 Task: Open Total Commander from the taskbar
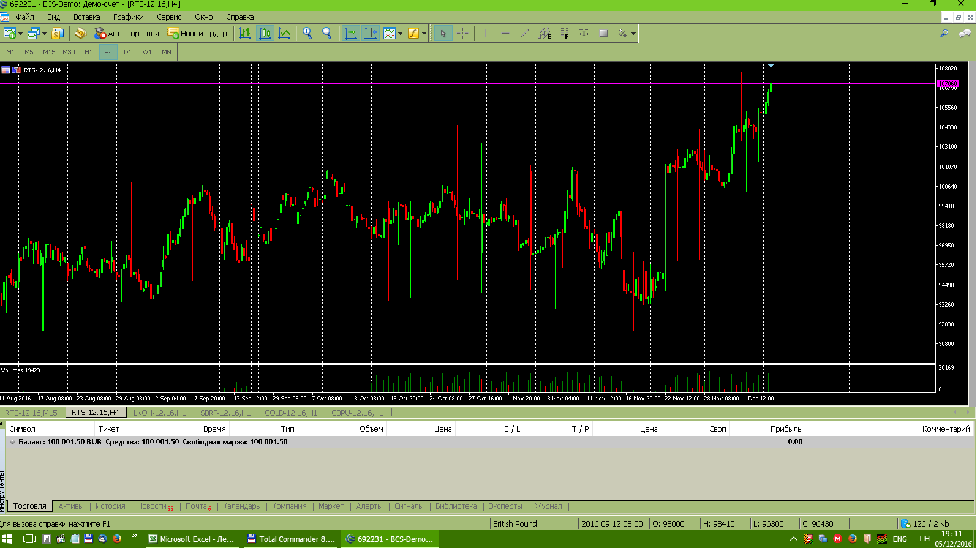(x=290, y=539)
